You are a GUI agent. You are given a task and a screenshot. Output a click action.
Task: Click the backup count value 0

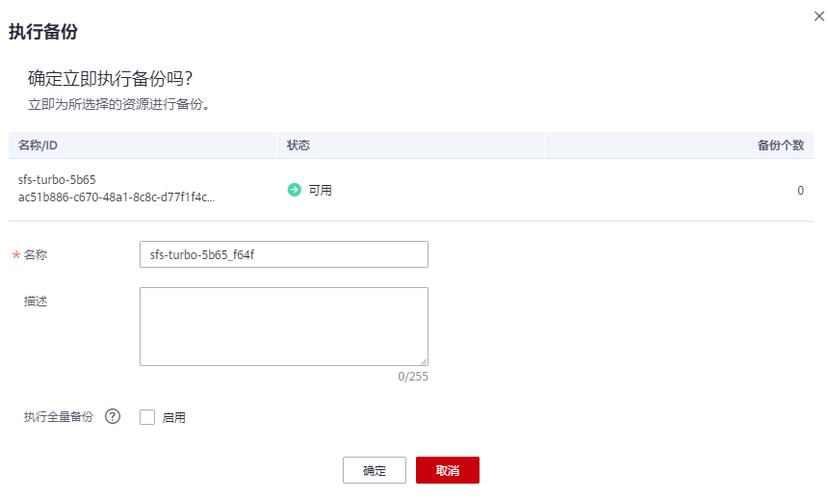(x=800, y=190)
